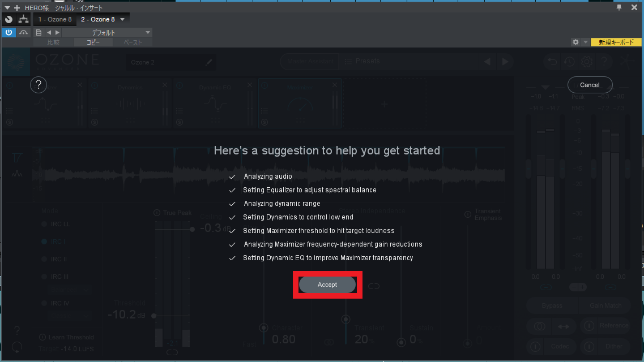Select the Dynamic EQ module tile
Image resolution: width=644 pixels, height=362 pixels.
(x=215, y=104)
